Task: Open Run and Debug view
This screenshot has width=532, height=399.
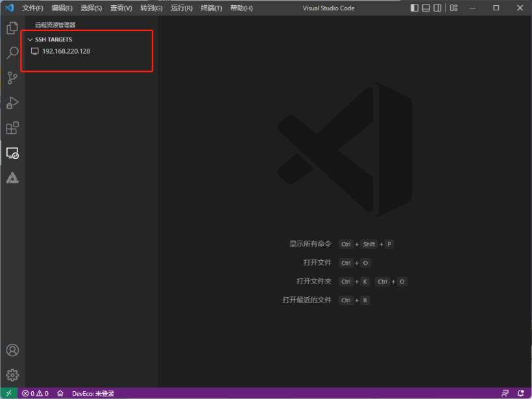Action: pyautogui.click(x=12, y=103)
